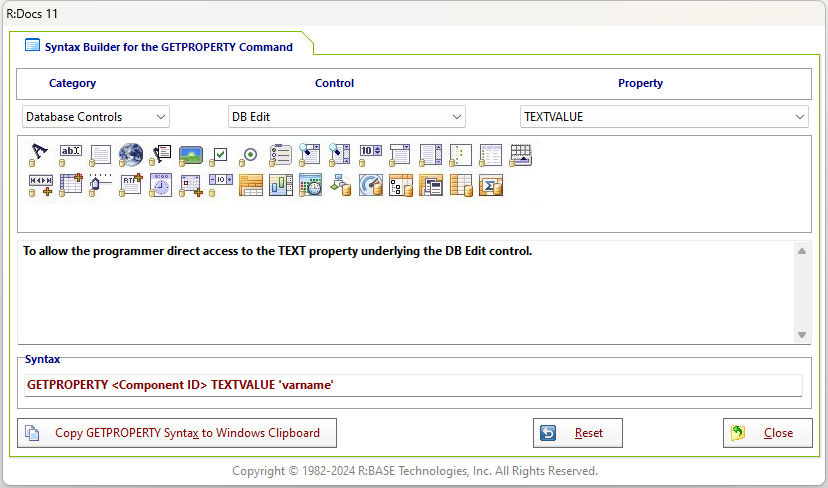
Task: Select the DB calendar plus control icon
Action: point(191,185)
